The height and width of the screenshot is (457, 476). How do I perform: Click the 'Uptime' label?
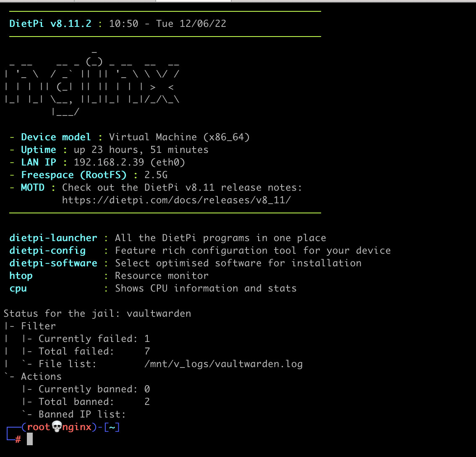[39, 150]
